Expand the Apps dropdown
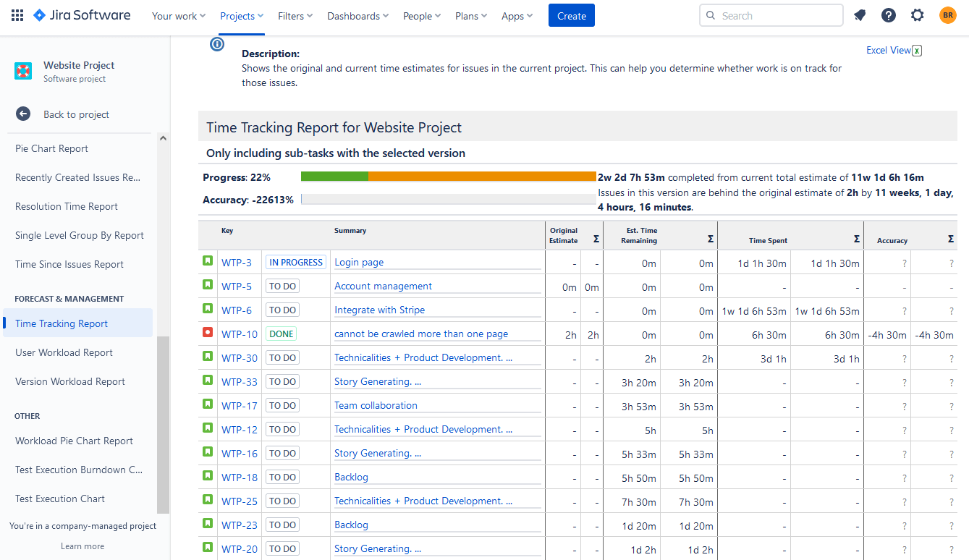 pyautogui.click(x=517, y=16)
